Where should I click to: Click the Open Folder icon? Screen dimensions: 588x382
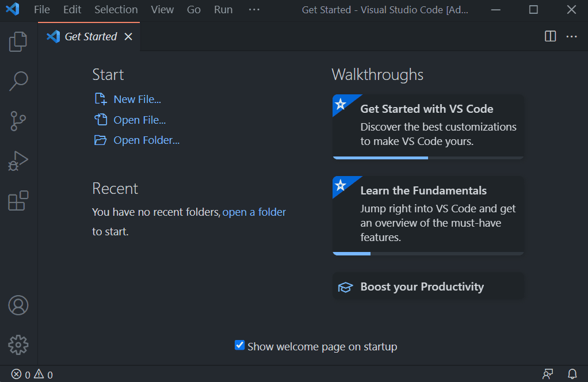(x=101, y=140)
